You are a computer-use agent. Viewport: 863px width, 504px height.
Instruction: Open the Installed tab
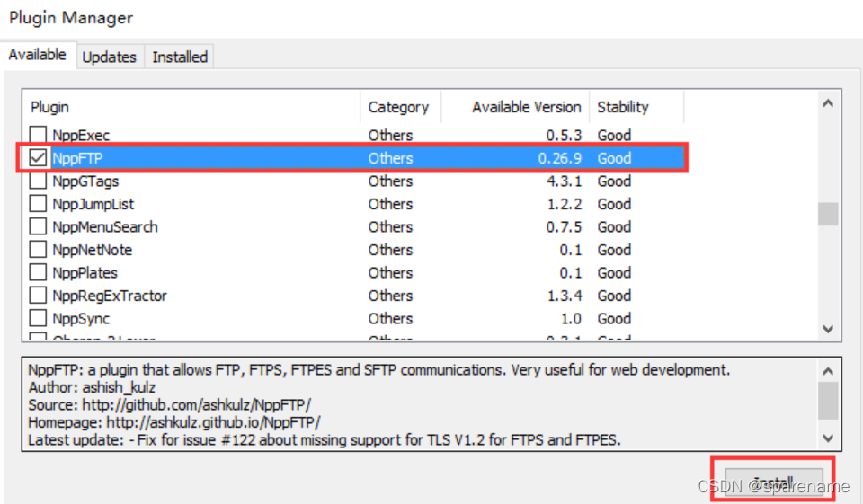[180, 57]
